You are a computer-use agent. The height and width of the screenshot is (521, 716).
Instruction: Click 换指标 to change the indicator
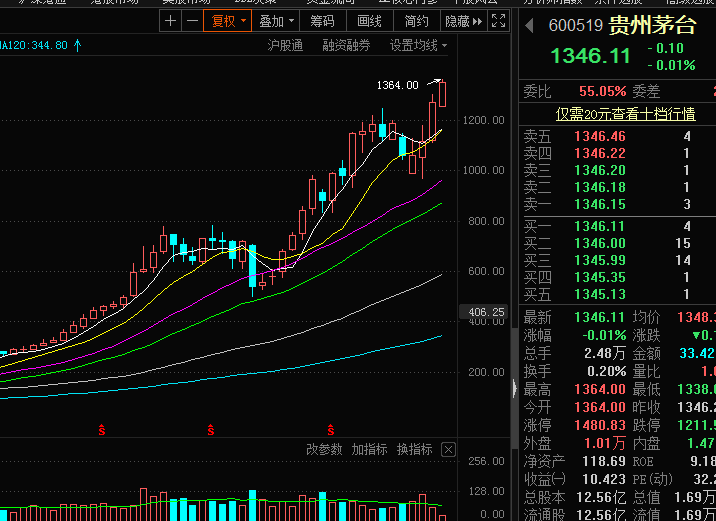point(415,449)
